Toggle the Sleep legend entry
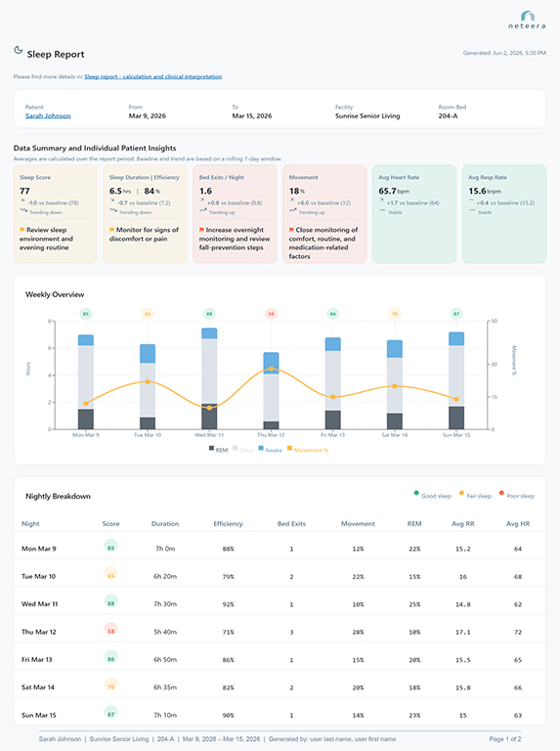Viewport: 560px width, 751px height. pos(243,450)
